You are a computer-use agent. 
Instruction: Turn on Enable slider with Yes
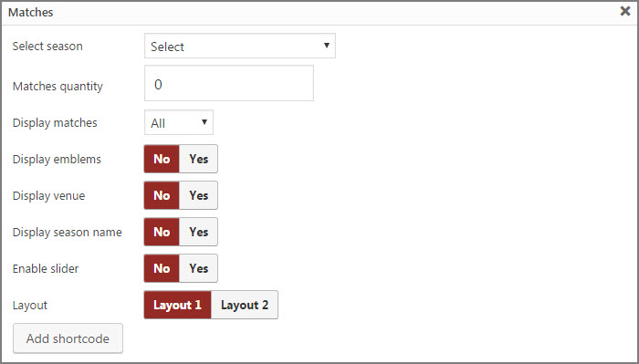coord(198,268)
